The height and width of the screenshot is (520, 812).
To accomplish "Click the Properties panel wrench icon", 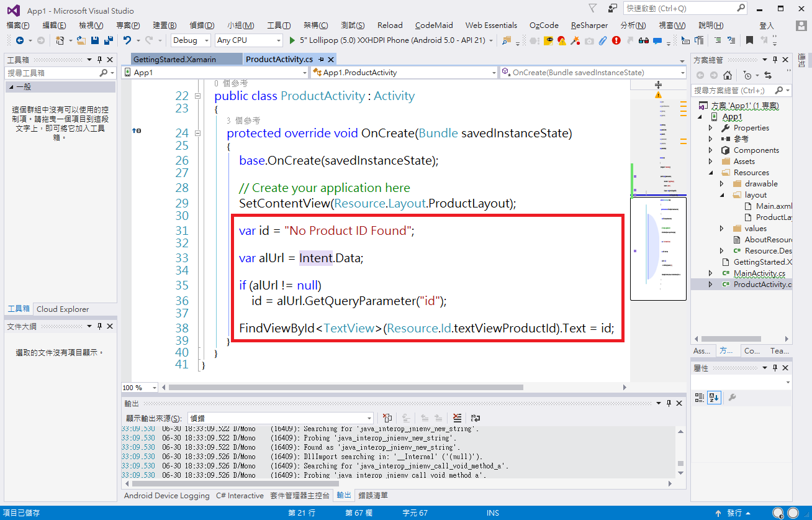I will click(x=732, y=398).
